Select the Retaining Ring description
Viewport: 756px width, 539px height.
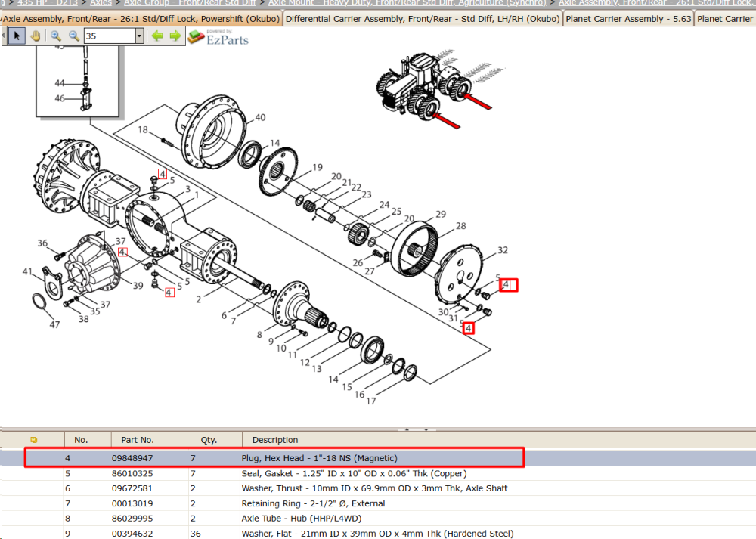tap(313, 503)
